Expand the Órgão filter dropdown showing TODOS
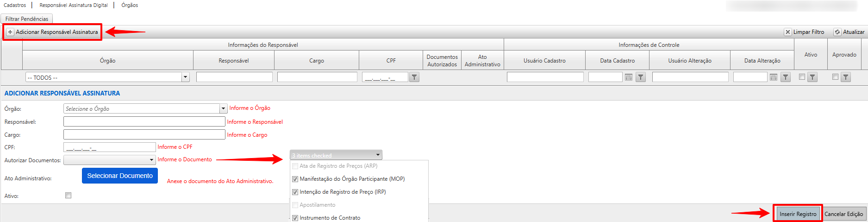This screenshot has height=222, width=868. (186, 77)
